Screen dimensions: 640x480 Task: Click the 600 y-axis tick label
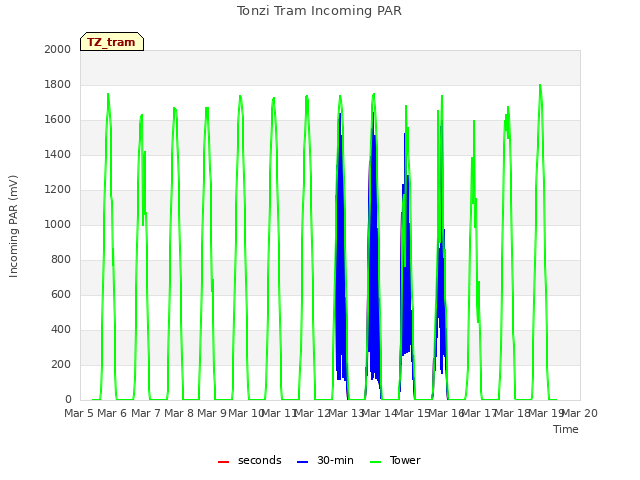(x=61, y=294)
